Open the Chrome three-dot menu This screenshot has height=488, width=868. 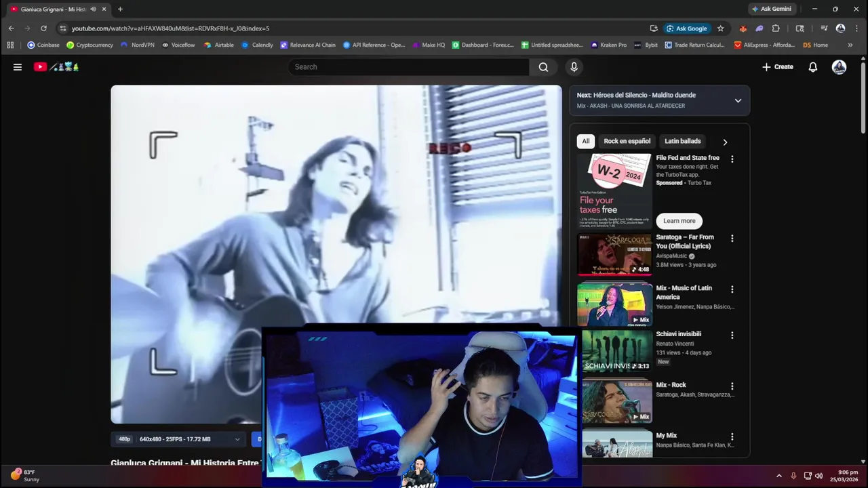[856, 28]
